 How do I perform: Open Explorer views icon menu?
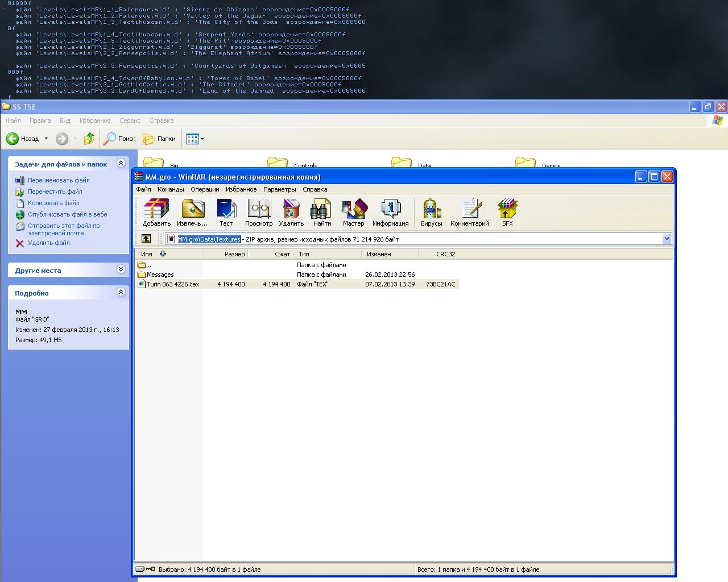192,138
